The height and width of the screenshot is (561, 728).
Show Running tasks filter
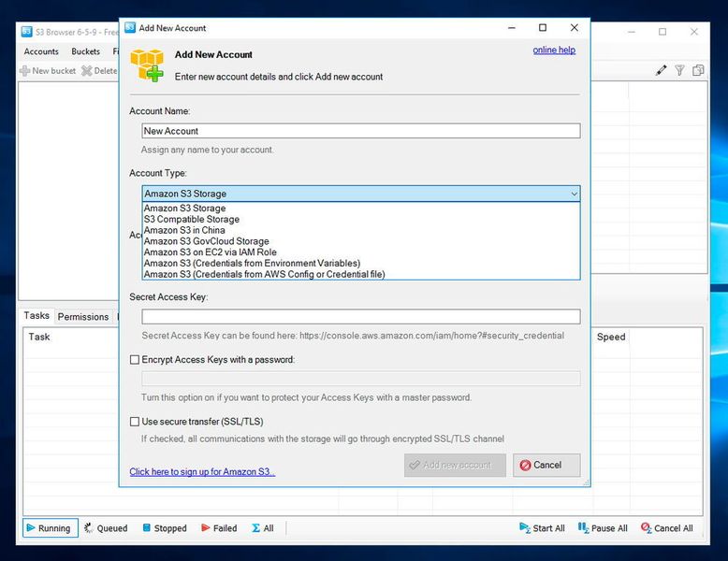51,528
